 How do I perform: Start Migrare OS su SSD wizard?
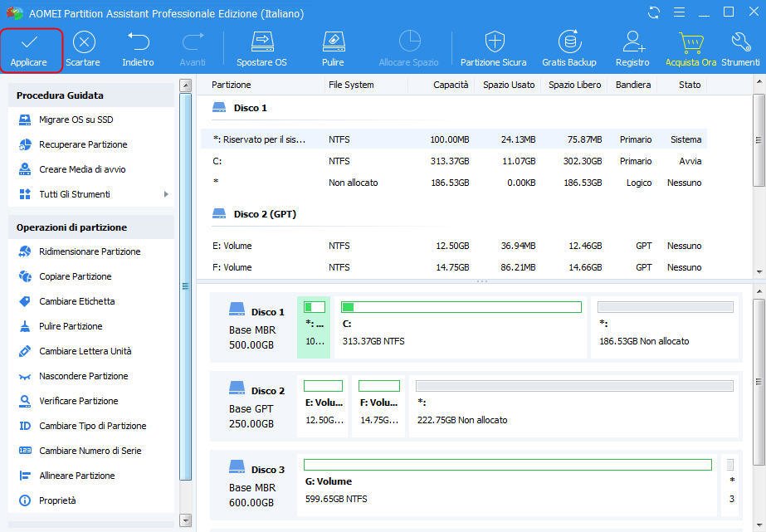point(76,120)
